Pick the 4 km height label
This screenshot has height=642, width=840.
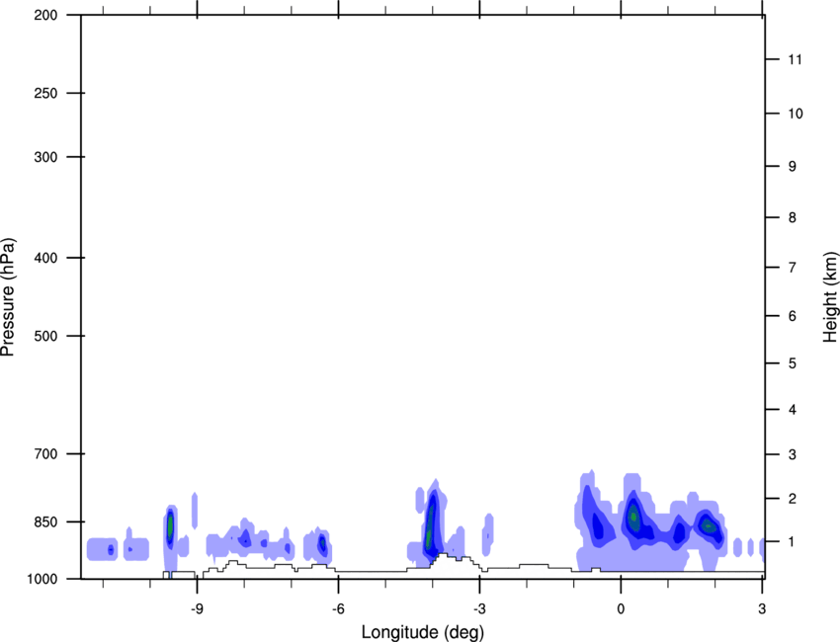[x=793, y=410]
